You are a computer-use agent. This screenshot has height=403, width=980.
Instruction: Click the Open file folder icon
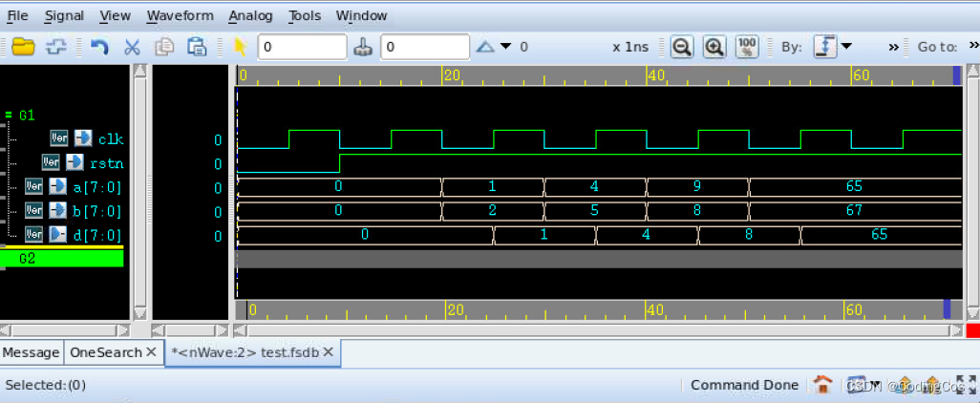23,47
